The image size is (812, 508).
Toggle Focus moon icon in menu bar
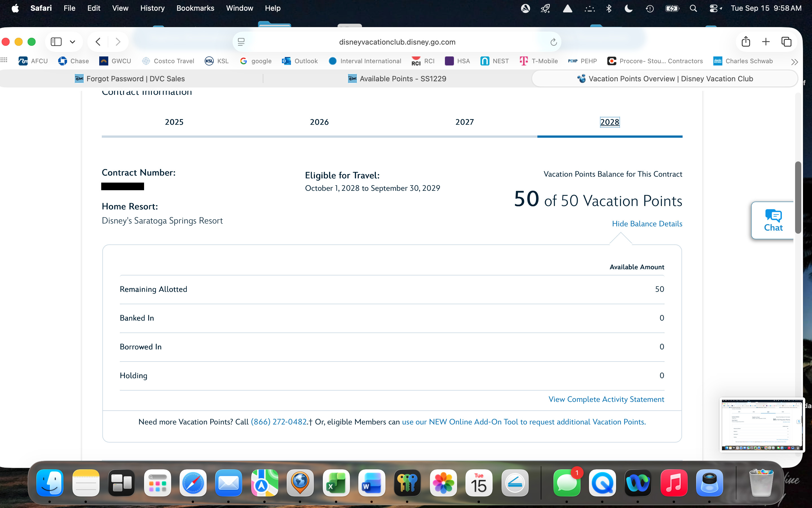click(628, 8)
